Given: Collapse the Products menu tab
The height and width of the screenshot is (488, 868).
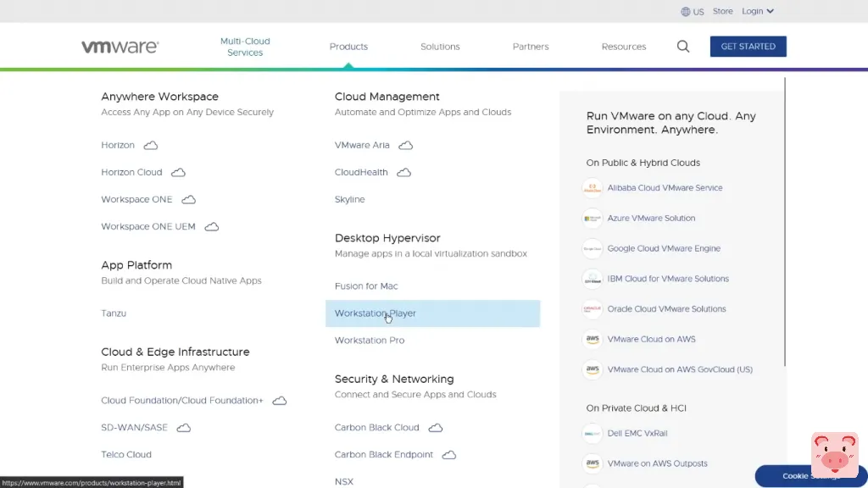Looking at the screenshot, I should (348, 47).
